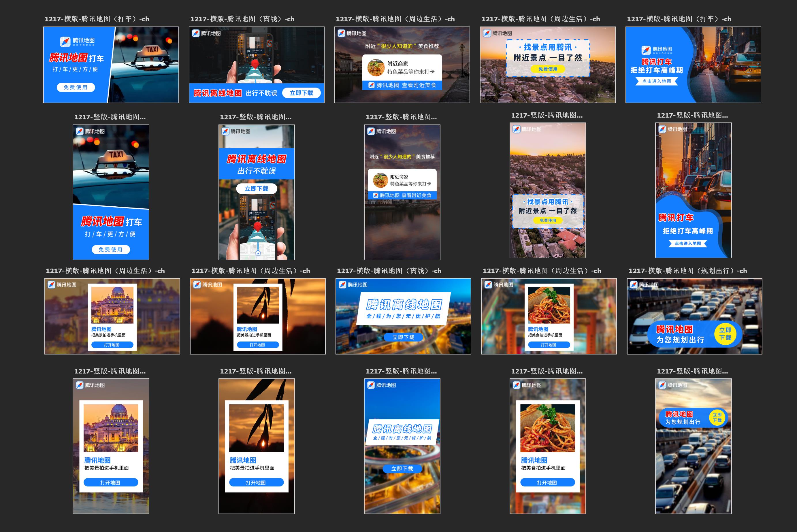Select pasta photo in vertical poster card
This screenshot has width=797, height=532.
(x=547, y=428)
